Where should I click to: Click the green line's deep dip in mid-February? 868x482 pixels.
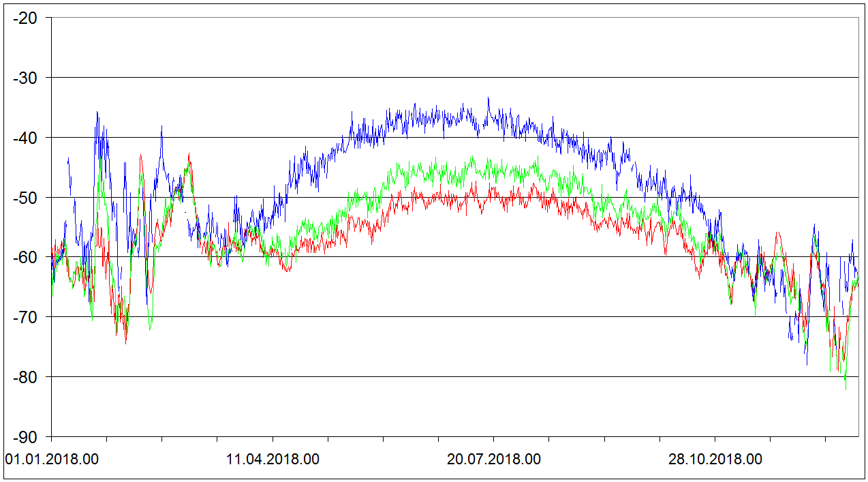(150, 329)
